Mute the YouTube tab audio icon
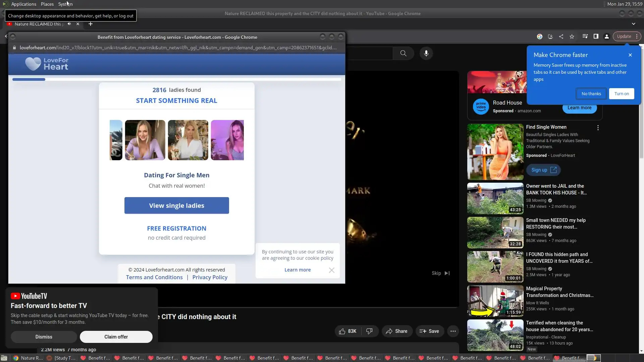The height and width of the screenshot is (362, 644). 69,24
